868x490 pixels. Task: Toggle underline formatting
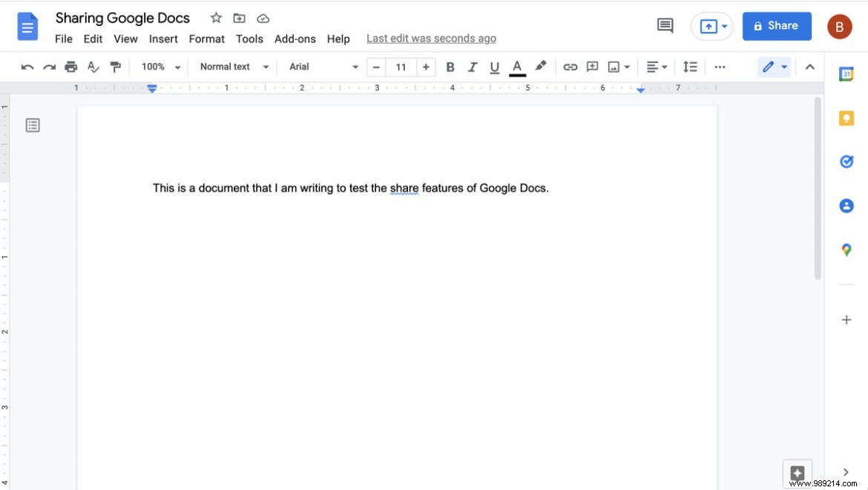494,66
